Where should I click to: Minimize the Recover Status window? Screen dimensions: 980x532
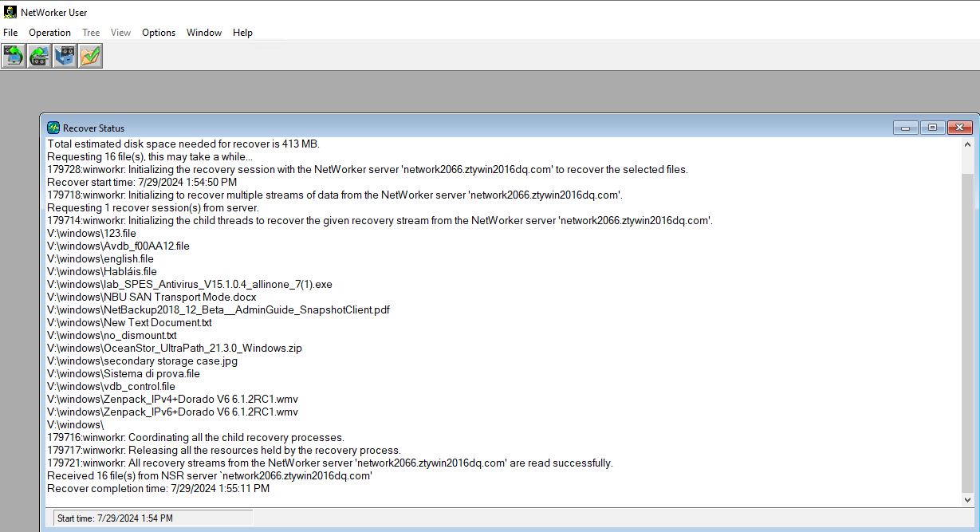[905, 128]
